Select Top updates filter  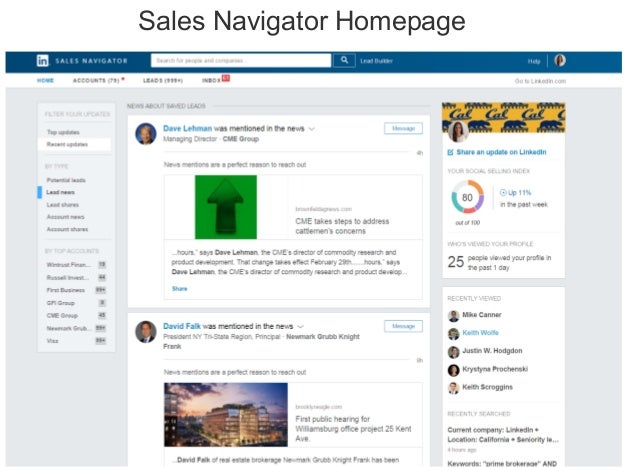tap(63, 132)
